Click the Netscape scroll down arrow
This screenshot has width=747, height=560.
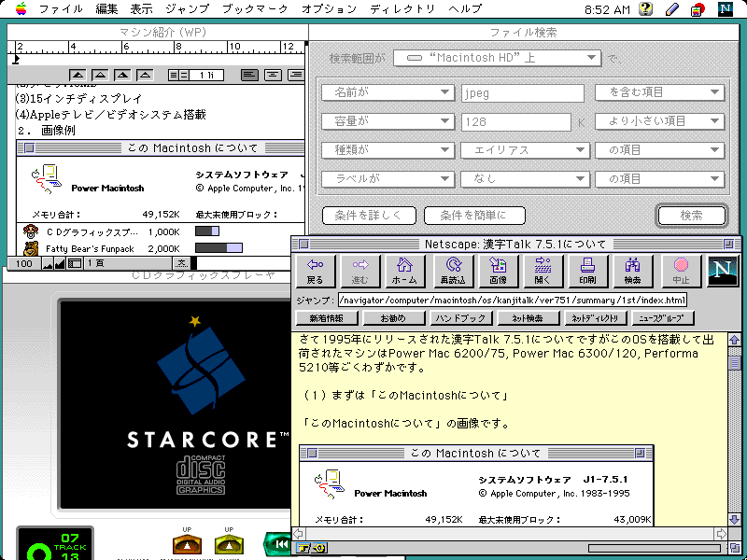coord(734,519)
